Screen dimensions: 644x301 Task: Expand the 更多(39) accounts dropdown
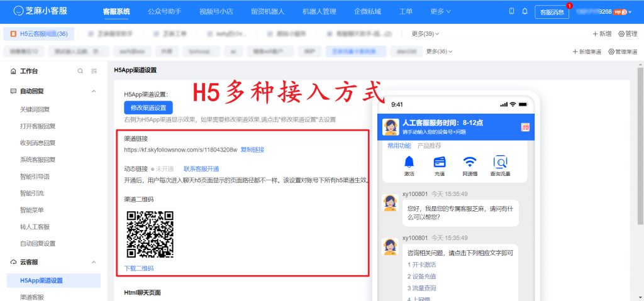(x=426, y=34)
